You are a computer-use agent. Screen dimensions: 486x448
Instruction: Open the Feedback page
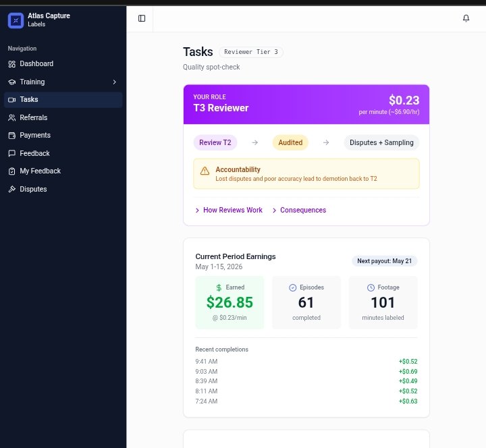pyautogui.click(x=63, y=153)
